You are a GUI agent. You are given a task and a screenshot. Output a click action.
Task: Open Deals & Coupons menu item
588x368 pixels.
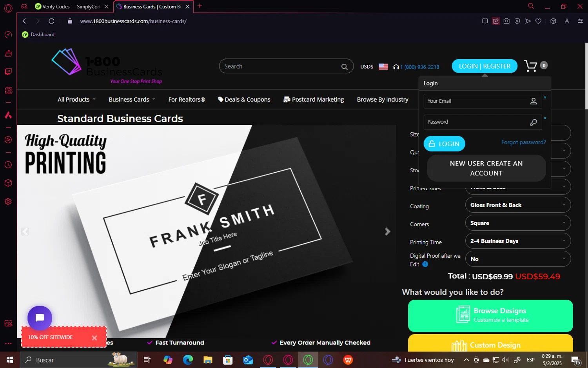[244, 100]
